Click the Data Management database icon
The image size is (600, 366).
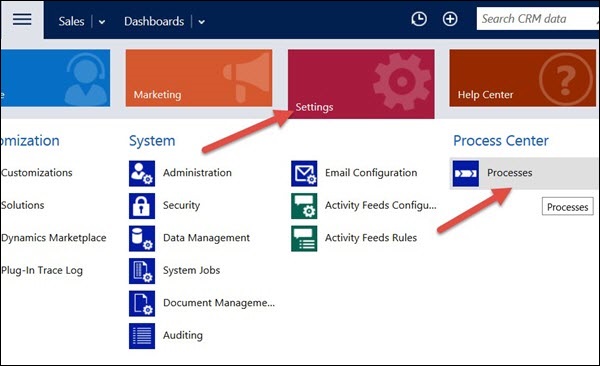(142, 239)
